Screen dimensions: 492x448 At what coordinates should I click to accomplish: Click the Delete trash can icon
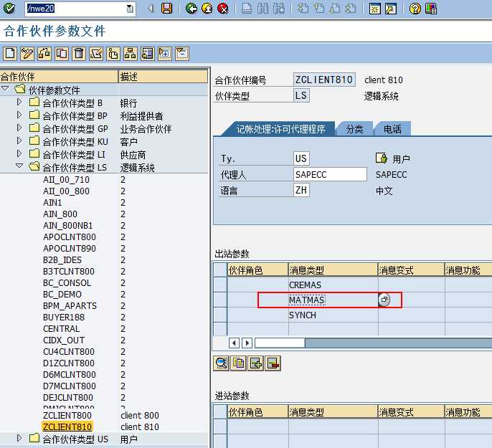point(79,54)
